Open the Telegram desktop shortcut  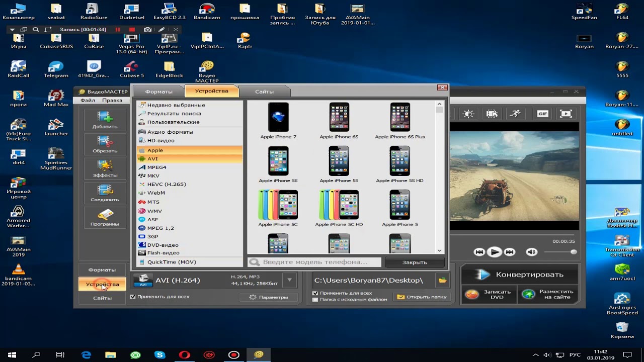coord(56,69)
